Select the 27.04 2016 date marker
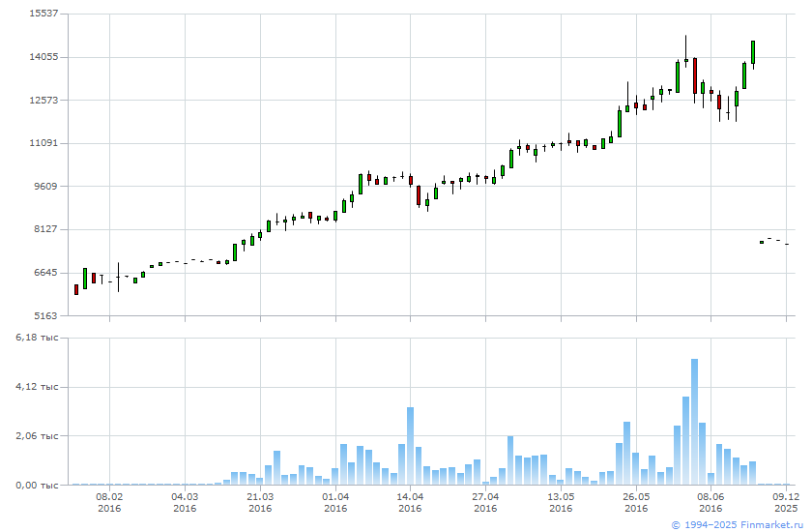Image resolution: width=812 pixels, height=532 pixels. (x=485, y=501)
